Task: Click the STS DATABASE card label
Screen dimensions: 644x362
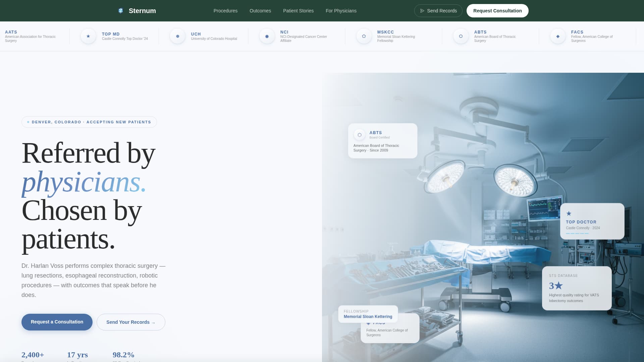Action: [563, 276]
